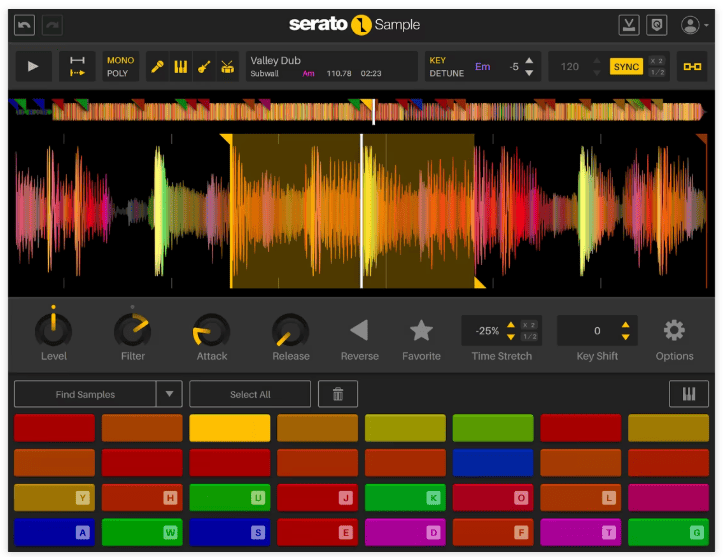Enable MONO voice mode
The image size is (723, 557).
(120, 60)
